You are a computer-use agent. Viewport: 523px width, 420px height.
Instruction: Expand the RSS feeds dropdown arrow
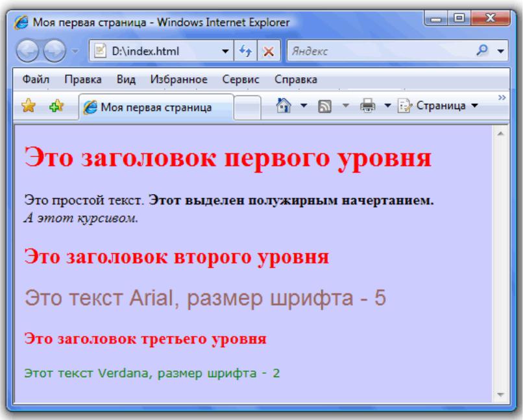[346, 105]
